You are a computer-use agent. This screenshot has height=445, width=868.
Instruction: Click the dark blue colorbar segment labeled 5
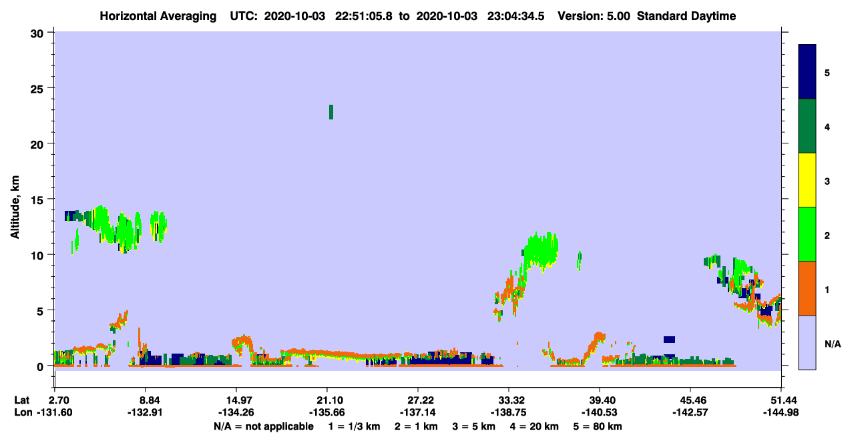[x=807, y=71]
